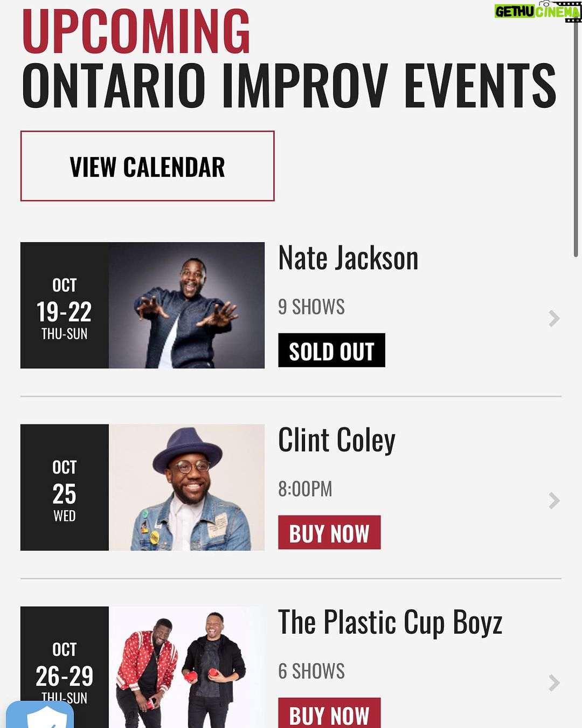Click the Sold Out badge for Nate Jackson
The height and width of the screenshot is (728, 582).
point(331,351)
